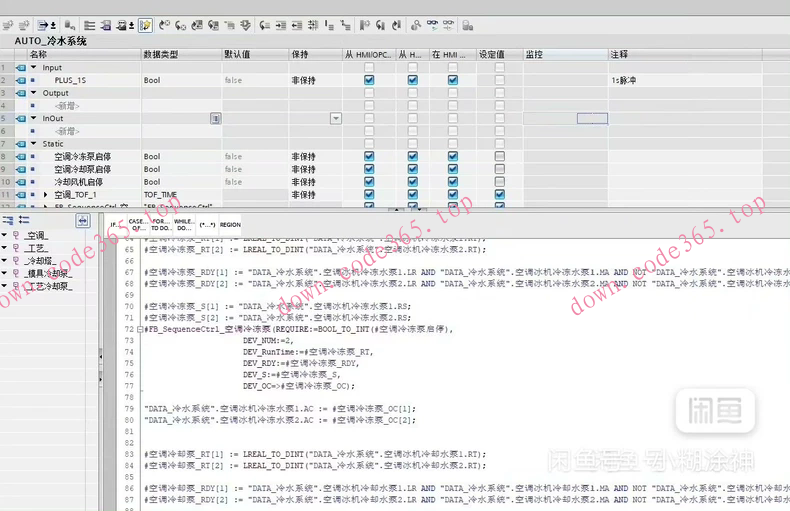Uncheck 在 HMI column for 空调冷却泵启停

pos(452,169)
